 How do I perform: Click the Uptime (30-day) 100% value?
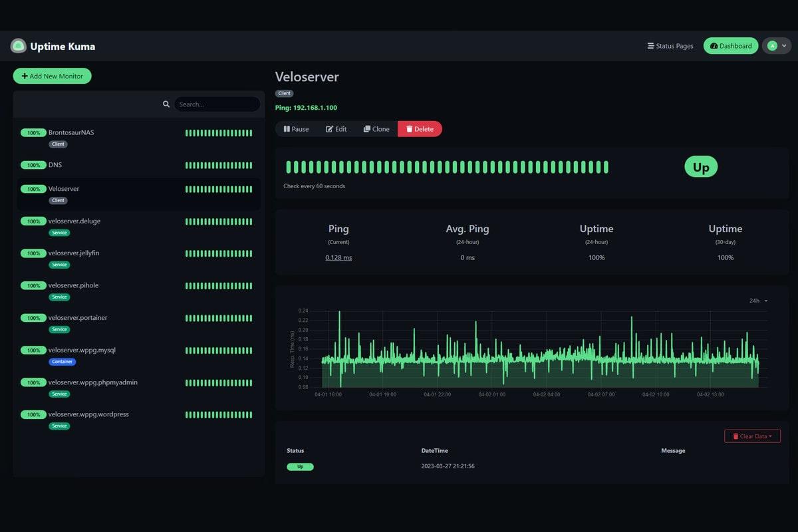726,257
